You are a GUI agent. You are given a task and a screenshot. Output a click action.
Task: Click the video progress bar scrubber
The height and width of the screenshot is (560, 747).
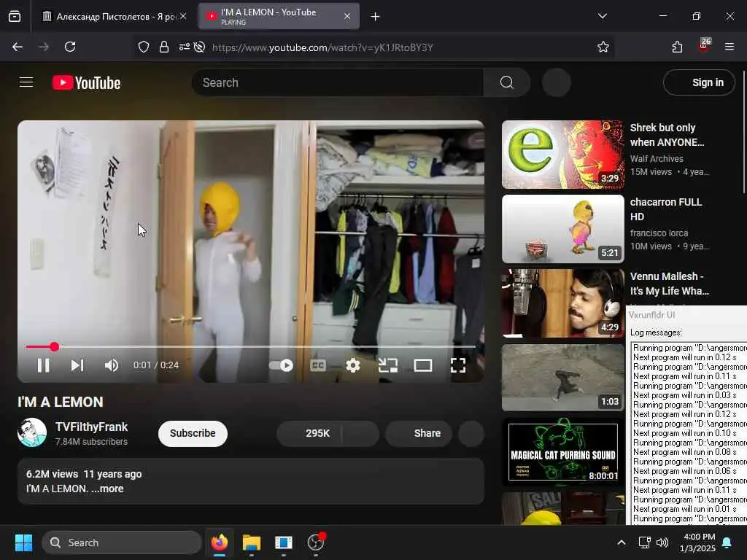tap(54, 346)
